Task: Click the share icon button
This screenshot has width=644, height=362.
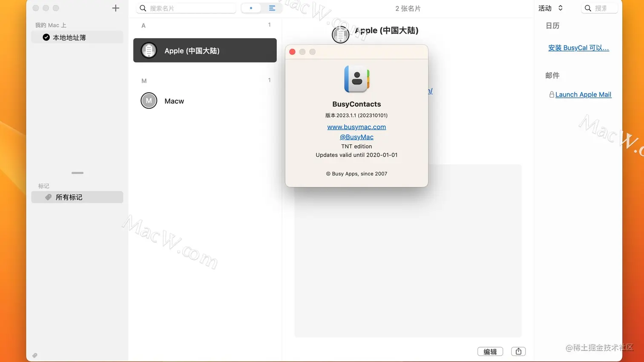Action: [518, 351]
